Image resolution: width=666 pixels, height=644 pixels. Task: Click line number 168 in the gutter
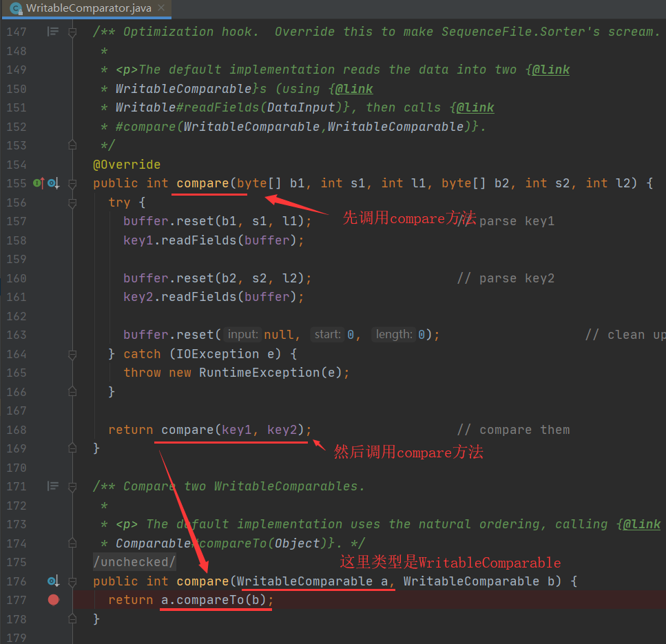pos(17,430)
